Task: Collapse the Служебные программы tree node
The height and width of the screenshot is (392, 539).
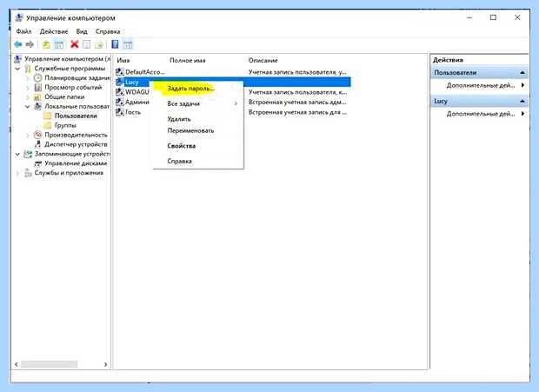Action: point(18,69)
